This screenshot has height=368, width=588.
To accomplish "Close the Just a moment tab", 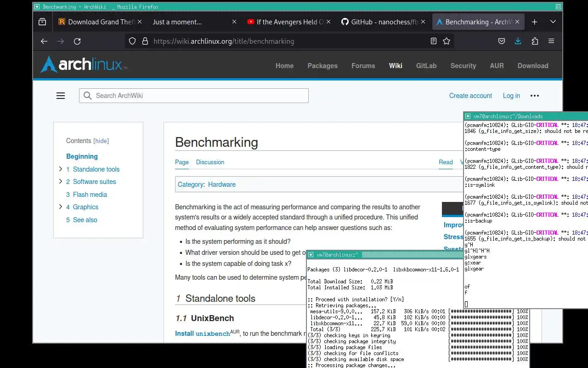I will [x=234, y=22].
